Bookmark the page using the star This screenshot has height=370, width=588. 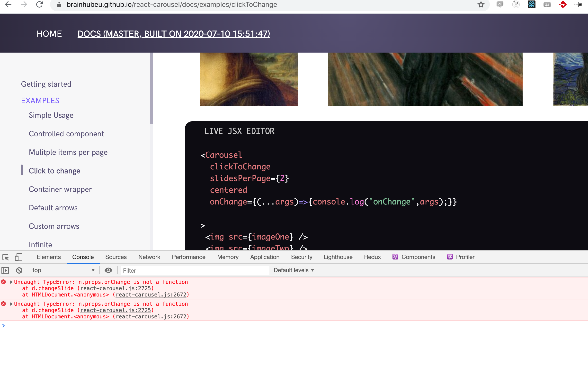coord(481,5)
